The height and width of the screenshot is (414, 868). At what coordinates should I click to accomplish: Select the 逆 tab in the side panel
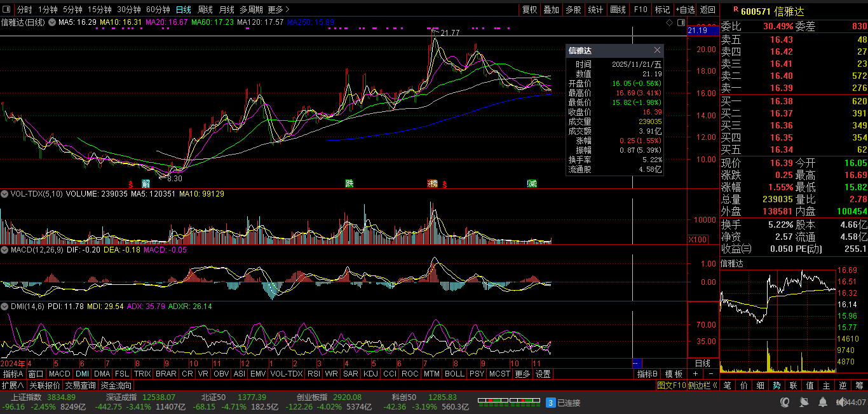point(843,385)
